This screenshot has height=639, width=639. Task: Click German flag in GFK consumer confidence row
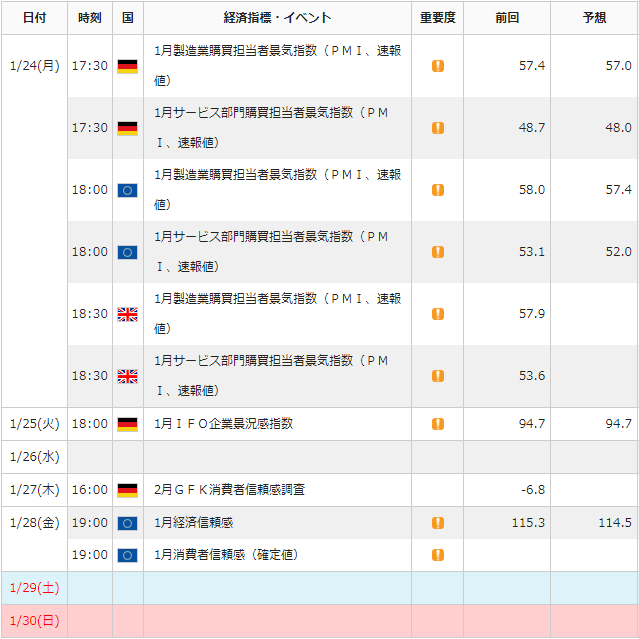pyautogui.click(x=128, y=490)
